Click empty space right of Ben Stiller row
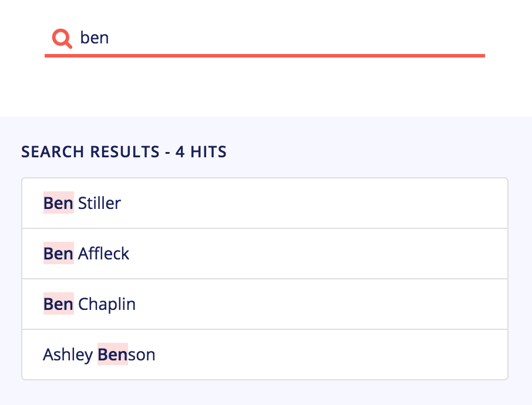Image resolution: width=532 pixels, height=405 pixels. pyautogui.click(x=314, y=203)
